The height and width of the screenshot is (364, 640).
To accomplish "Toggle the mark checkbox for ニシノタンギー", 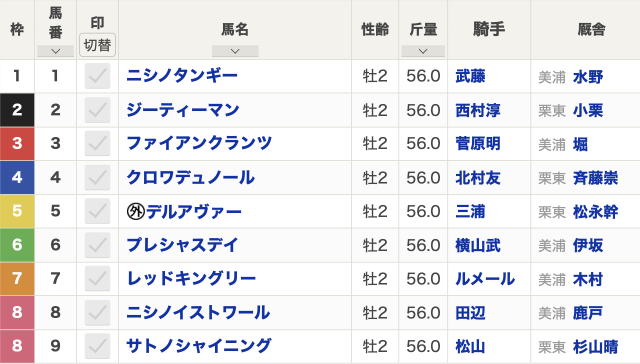I will (x=97, y=76).
